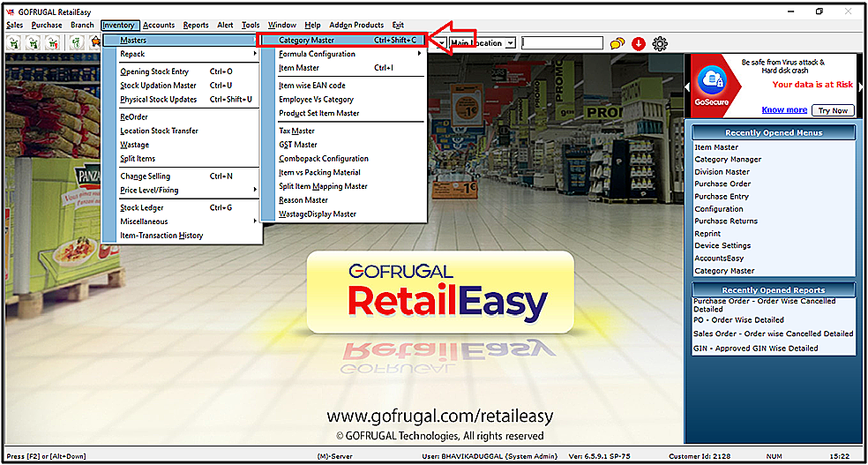Open PO - Order Wise Detailed report
The width and height of the screenshot is (868, 465).
point(739,320)
